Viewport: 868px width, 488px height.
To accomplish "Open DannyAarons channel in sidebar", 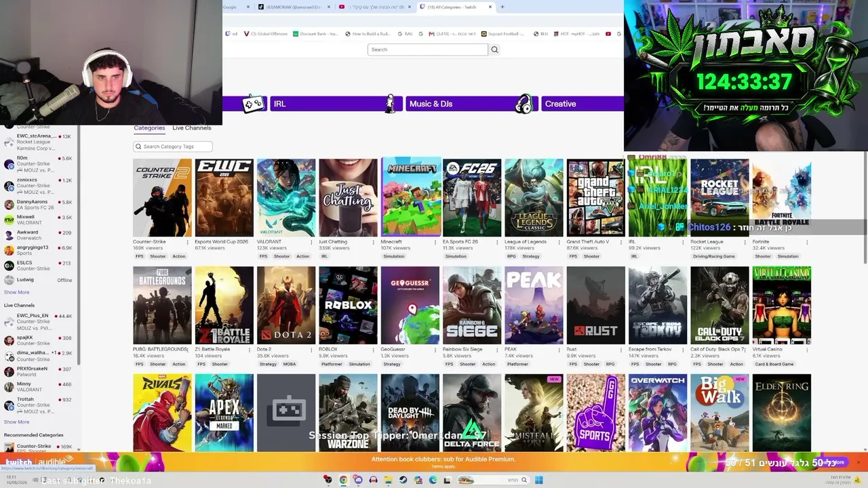I will (38, 205).
